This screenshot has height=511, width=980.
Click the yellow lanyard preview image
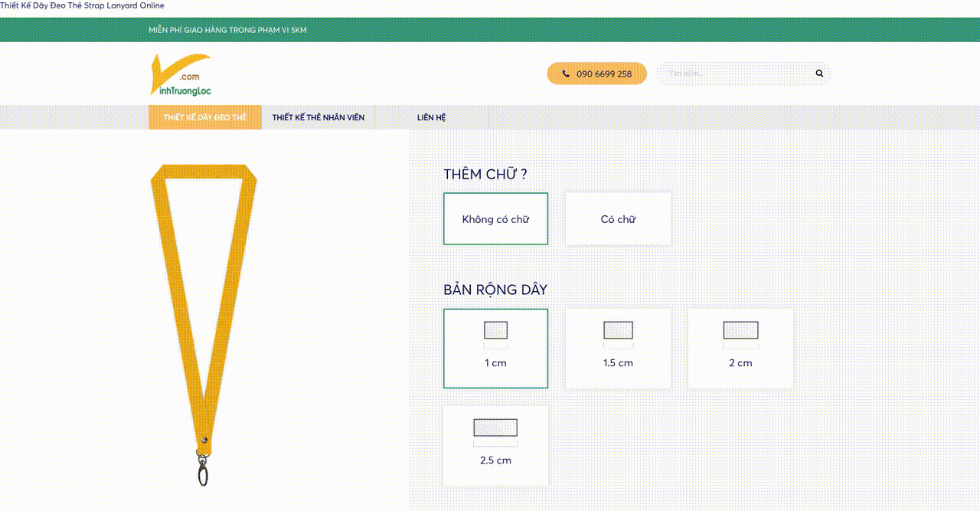pos(203,325)
